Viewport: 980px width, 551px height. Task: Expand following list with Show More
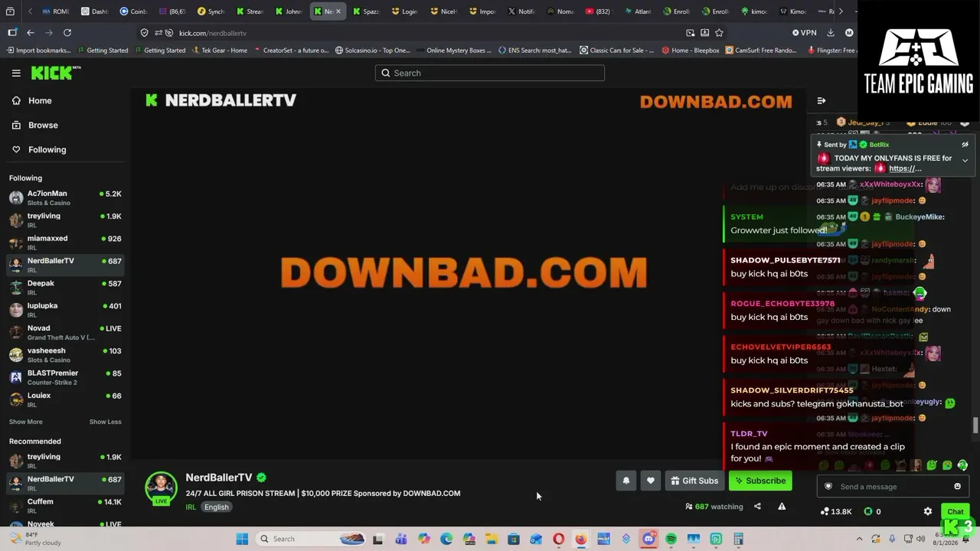pos(26,422)
